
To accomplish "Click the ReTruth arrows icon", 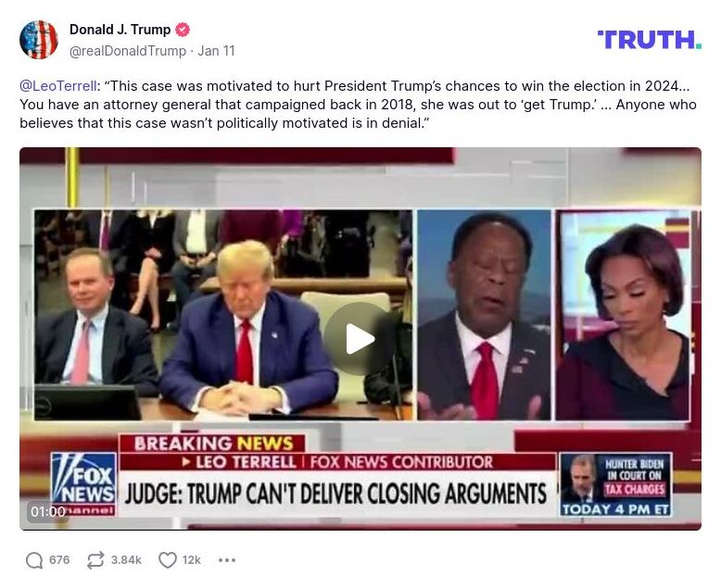I will 95,560.
